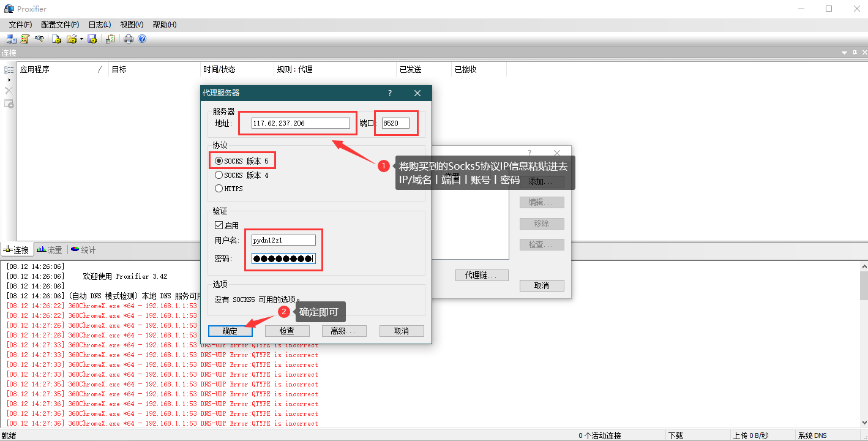This screenshot has height=441, width=868.
Task: Switch to the 连接 tab
Action: [x=17, y=250]
